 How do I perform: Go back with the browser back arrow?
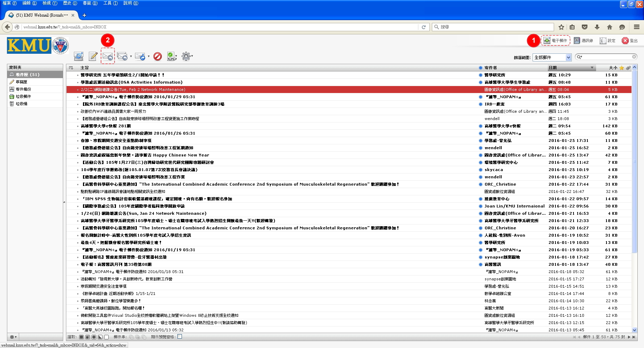point(7,27)
